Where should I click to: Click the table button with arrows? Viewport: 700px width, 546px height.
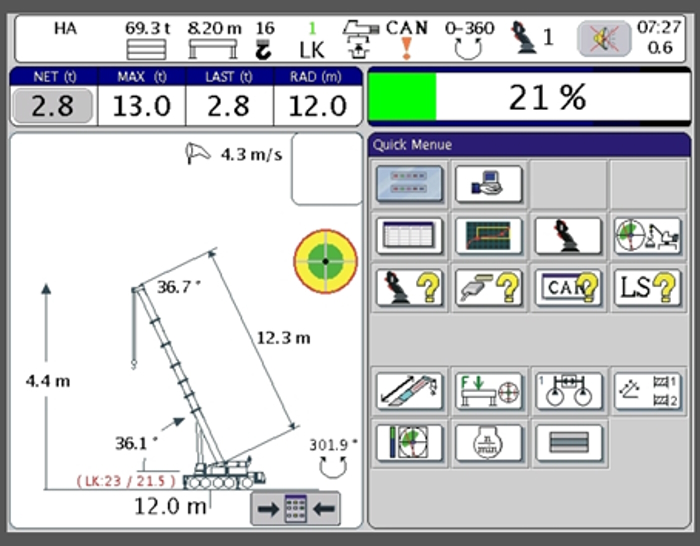click(295, 508)
